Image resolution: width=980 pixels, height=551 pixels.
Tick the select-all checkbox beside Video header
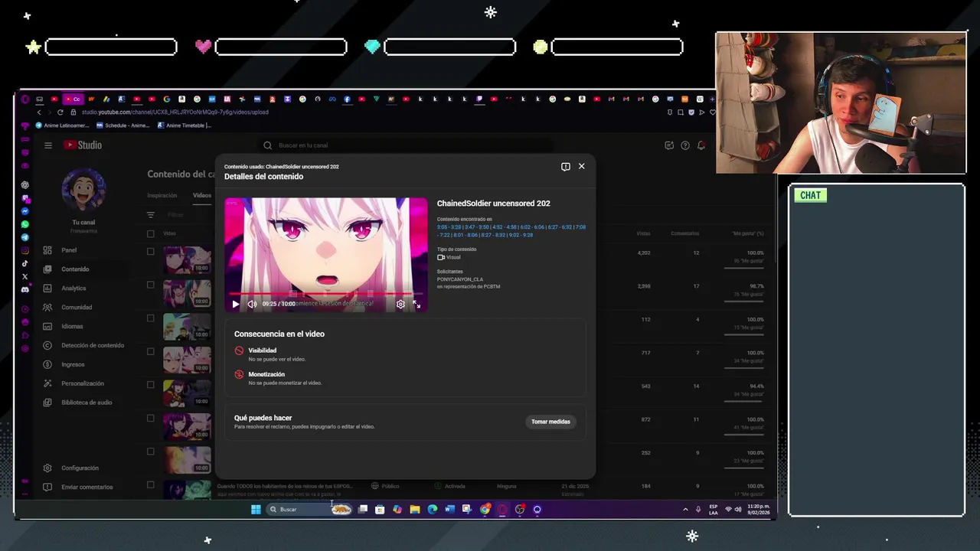tap(151, 233)
